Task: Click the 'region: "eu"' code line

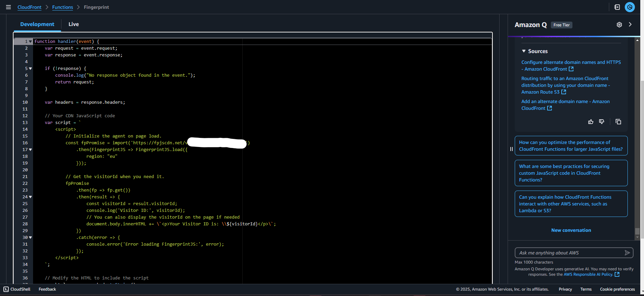Action: [102, 156]
